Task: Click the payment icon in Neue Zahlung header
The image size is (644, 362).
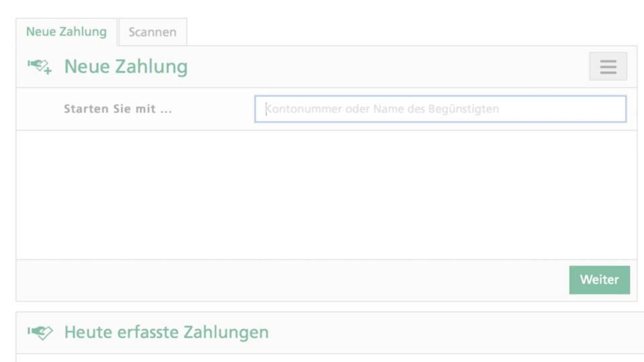Action: [40, 66]
